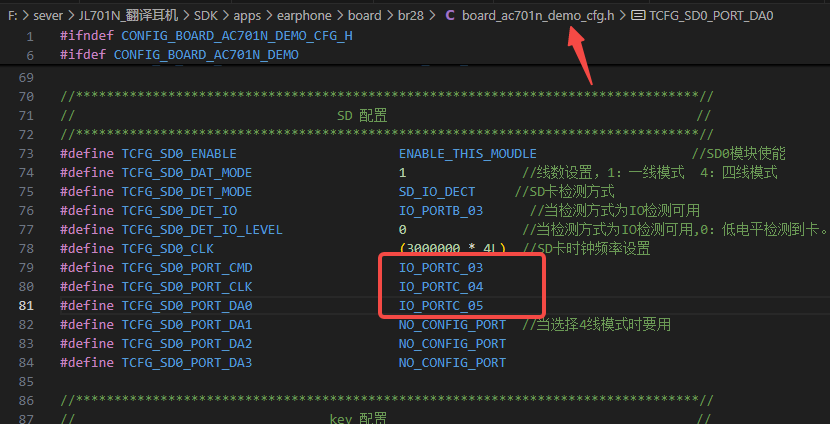830x424 pixels.
Task: Click the SD_IO_DECT identifier
Action: pos(437,192)
